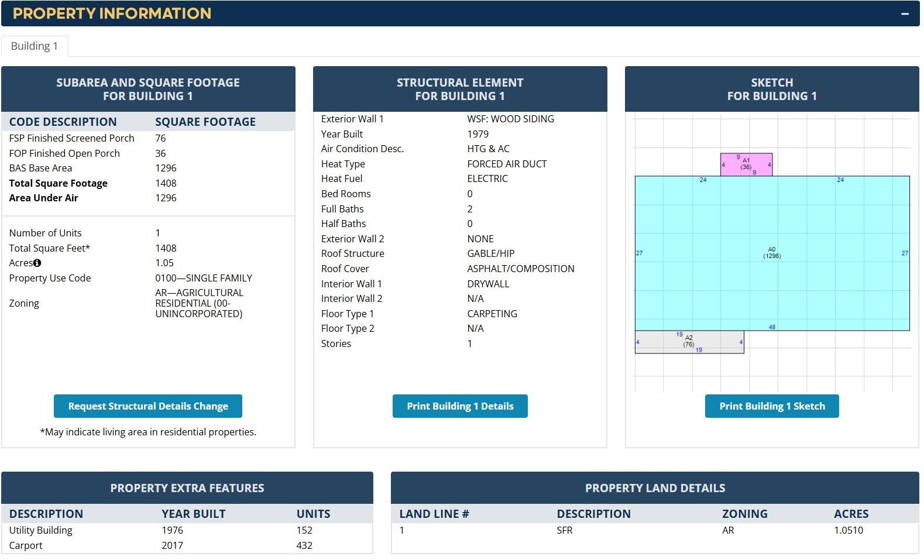Click the SFR land description entry

click(564, 530)
